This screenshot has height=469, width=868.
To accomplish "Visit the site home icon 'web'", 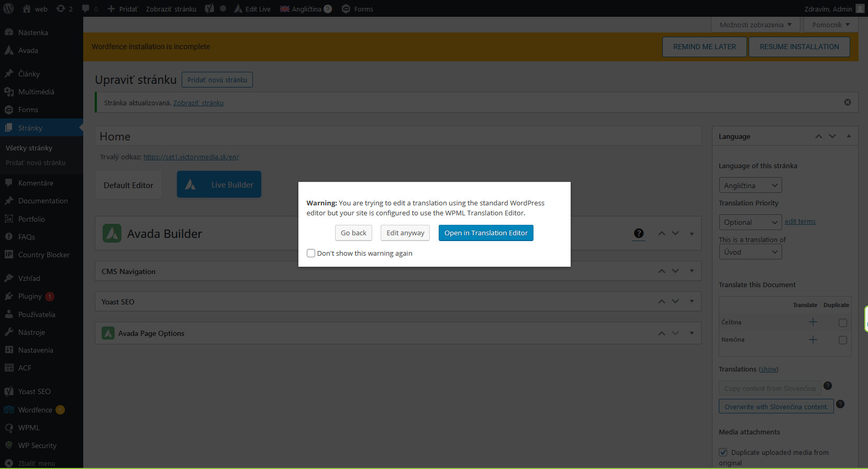I will pos(35,9).
